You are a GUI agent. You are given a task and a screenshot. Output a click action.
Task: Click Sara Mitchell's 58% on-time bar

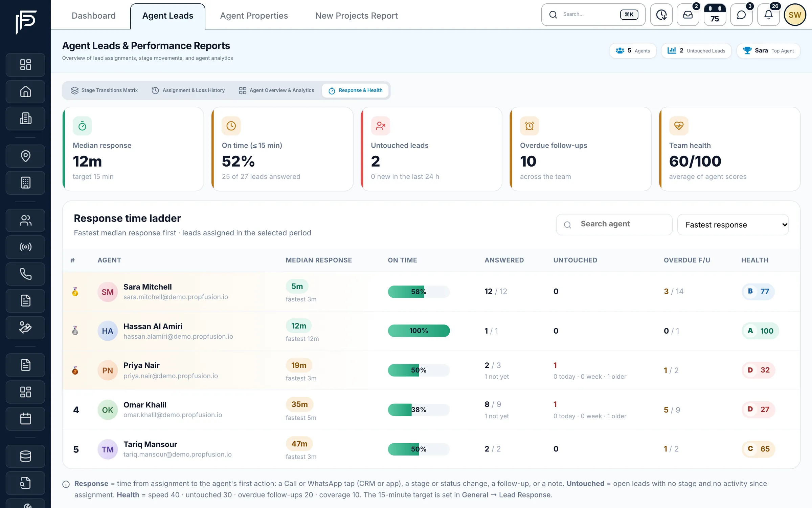click(419, 292)
